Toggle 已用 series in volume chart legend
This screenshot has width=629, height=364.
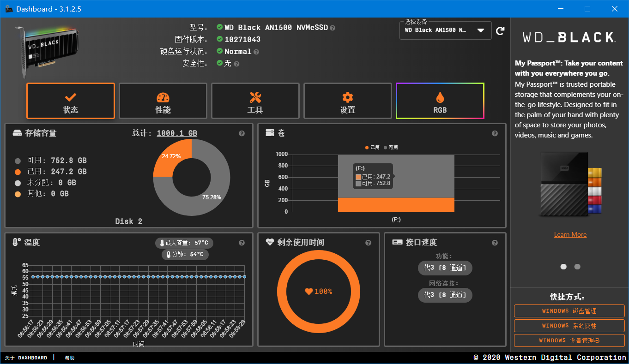[372, 147]
